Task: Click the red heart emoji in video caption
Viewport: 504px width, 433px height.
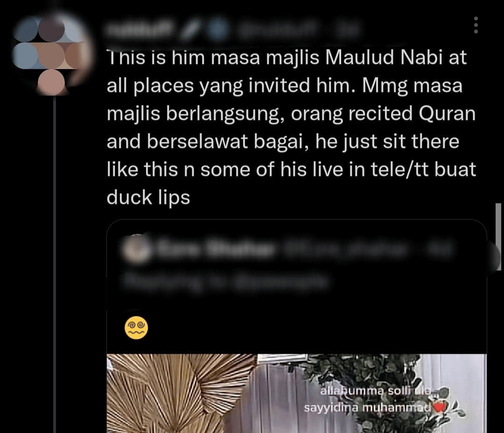Action: click(x=440, y=407)
